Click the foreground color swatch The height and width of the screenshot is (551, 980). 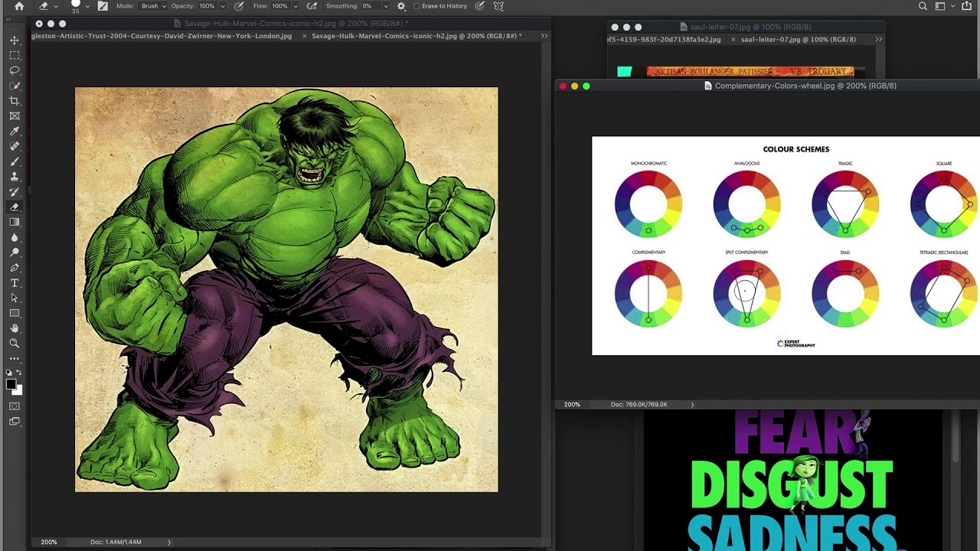[x=11, y=385]
